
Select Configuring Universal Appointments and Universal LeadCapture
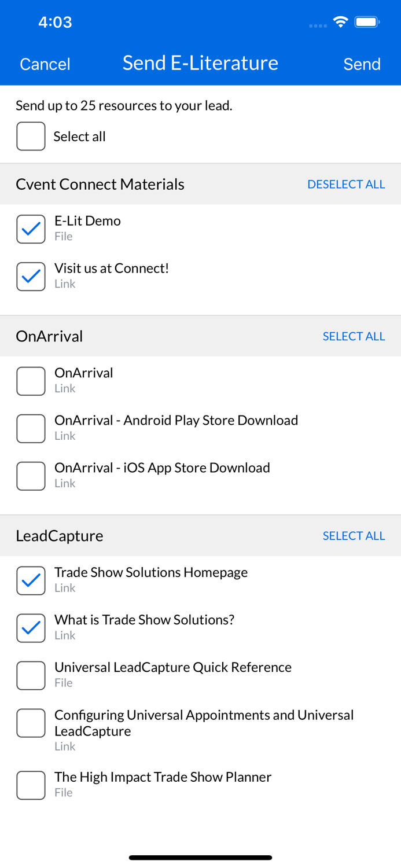(31, 723)
